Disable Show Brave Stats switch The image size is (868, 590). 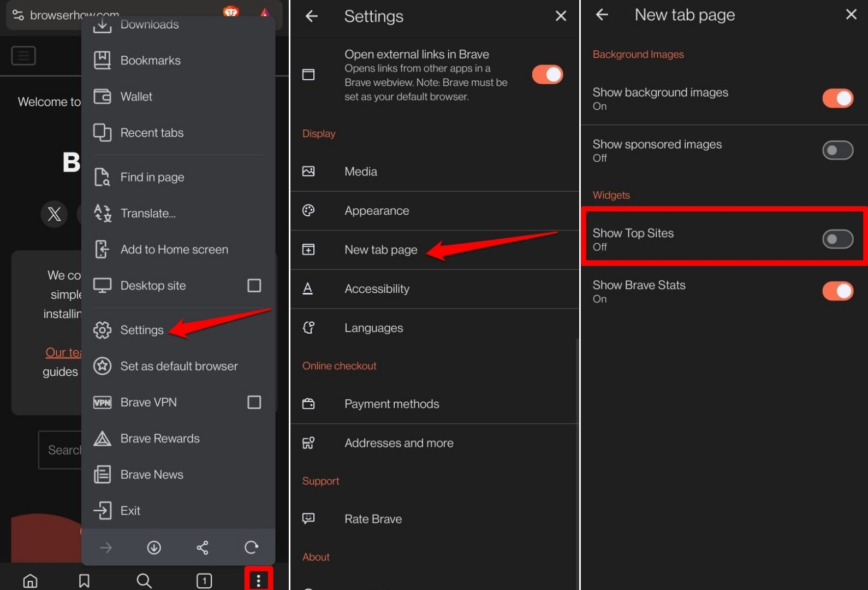[838, 291]
